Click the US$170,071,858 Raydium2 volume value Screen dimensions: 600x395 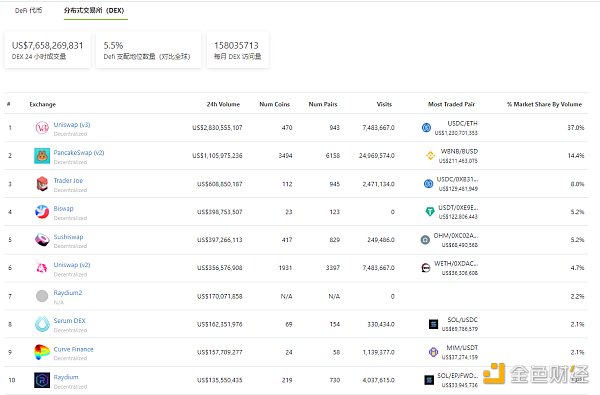[220, 296]
